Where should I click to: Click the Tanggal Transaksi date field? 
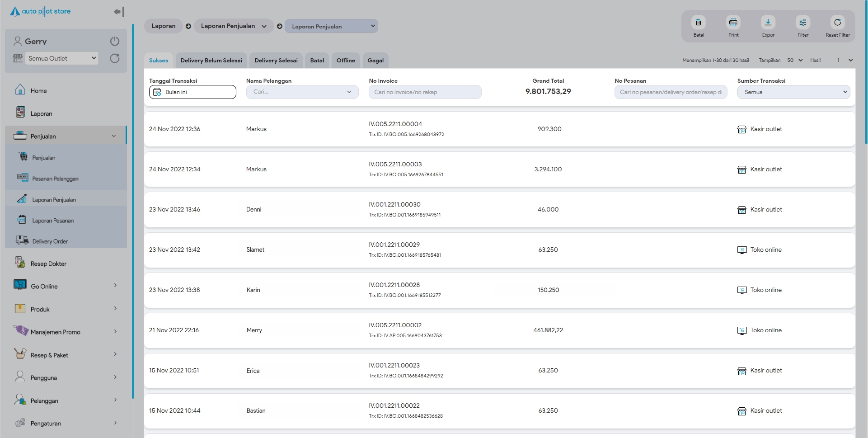[x=192, y=92]
